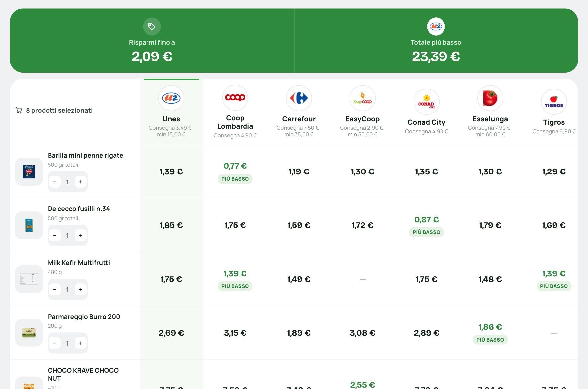Click EasyCoop's 1,72 € fusilli price

[363, 225]
